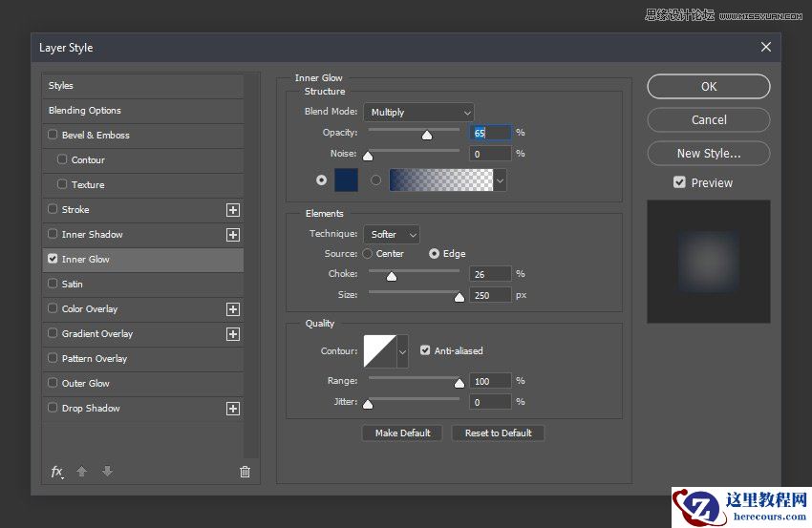Select Center as the glow source
The image size is (812, 528).
tap(367, 254)
